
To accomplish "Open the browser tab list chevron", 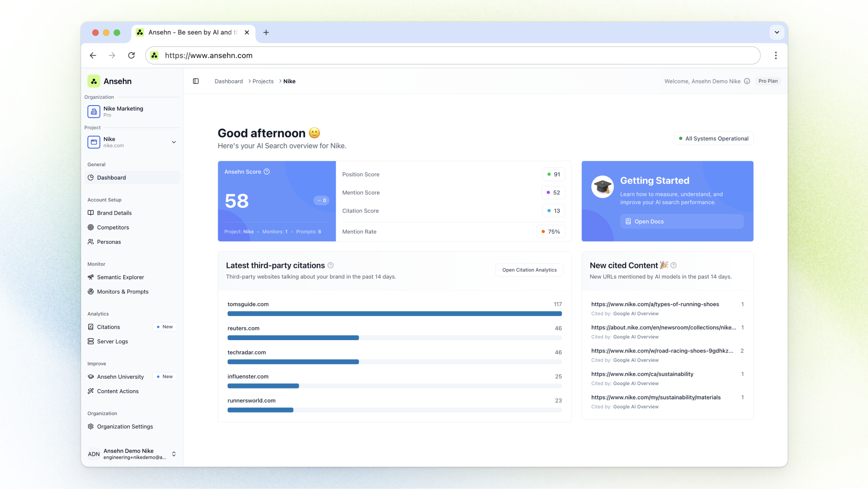I will [776, 32].
